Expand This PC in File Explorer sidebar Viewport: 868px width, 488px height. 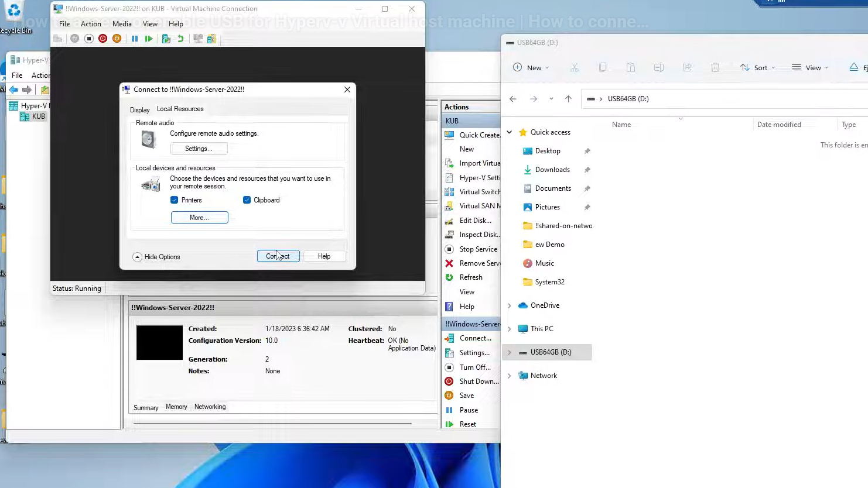[x=510, y=329]
